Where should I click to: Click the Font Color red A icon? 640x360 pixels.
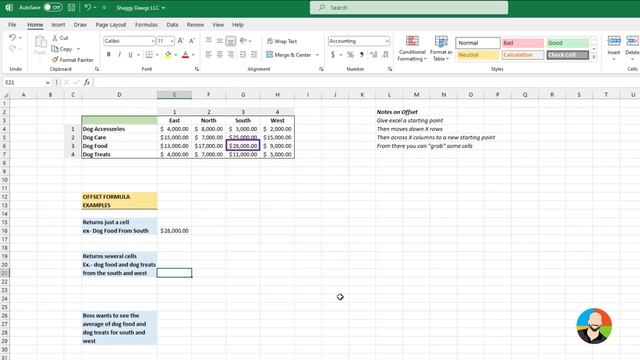[185, 54]
